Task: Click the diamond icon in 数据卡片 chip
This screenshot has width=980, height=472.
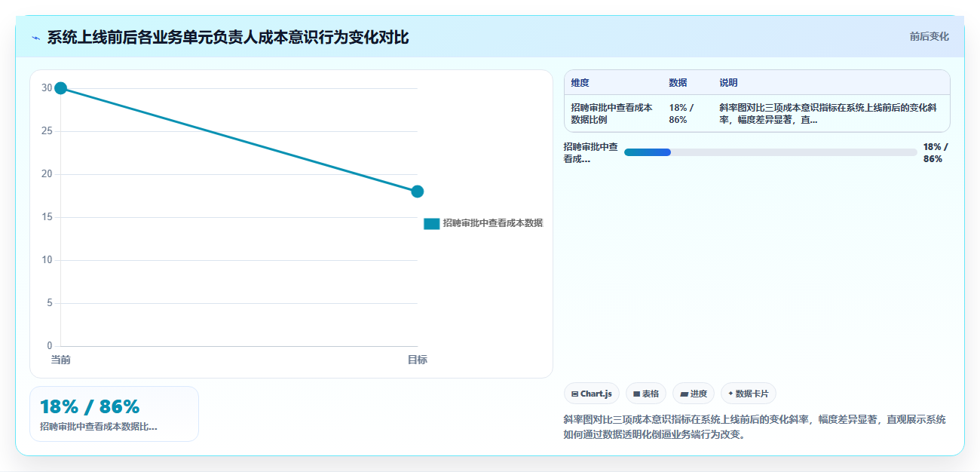Action: pyautogui.click(x=730, y=394)
